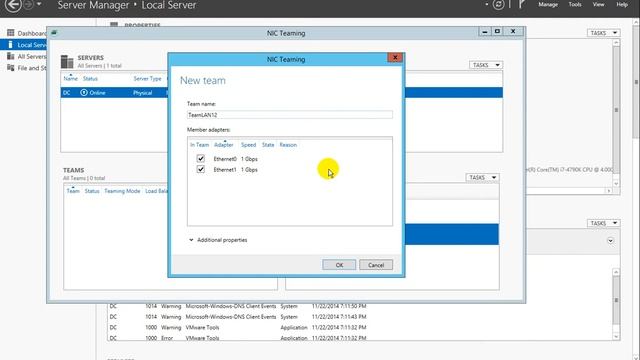This screenshot has width=640, height=360.
Task: Maximize the NIC Teaming window
Action: coord(497,31)
